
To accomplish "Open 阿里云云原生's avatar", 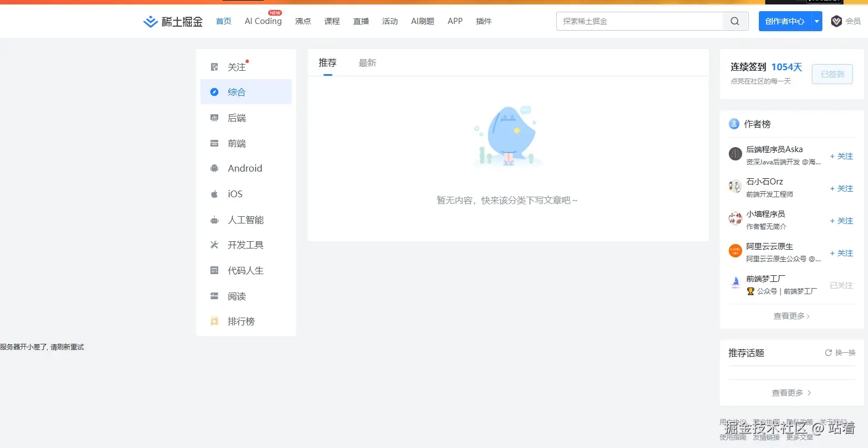I will point(735,251).
